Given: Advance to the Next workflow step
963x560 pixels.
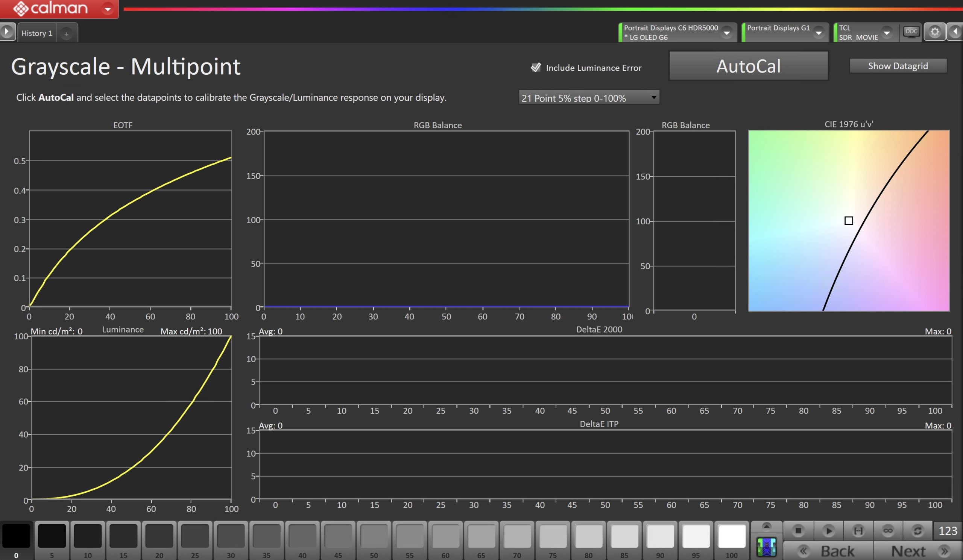Looking at the screenshot, I should [918, 551].
